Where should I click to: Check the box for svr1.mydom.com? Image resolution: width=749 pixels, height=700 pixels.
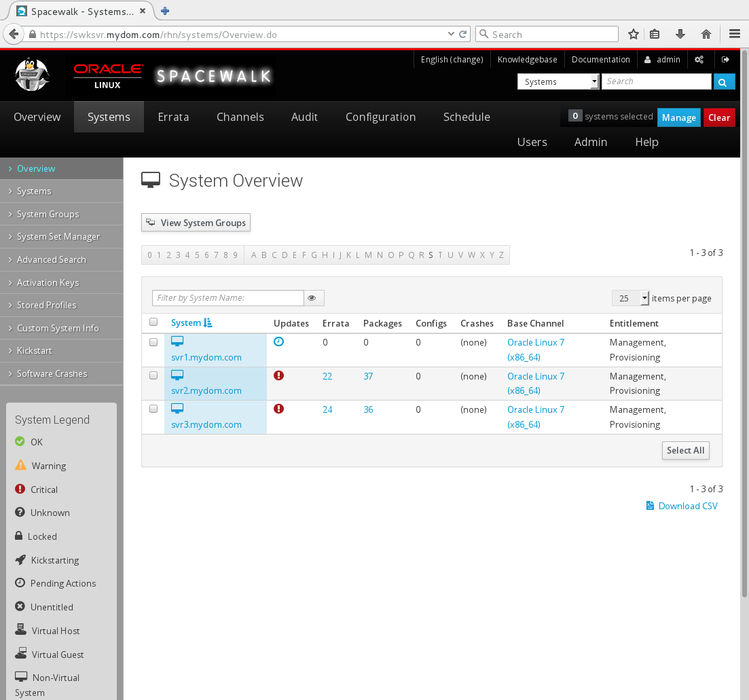[x=153, y=342]
